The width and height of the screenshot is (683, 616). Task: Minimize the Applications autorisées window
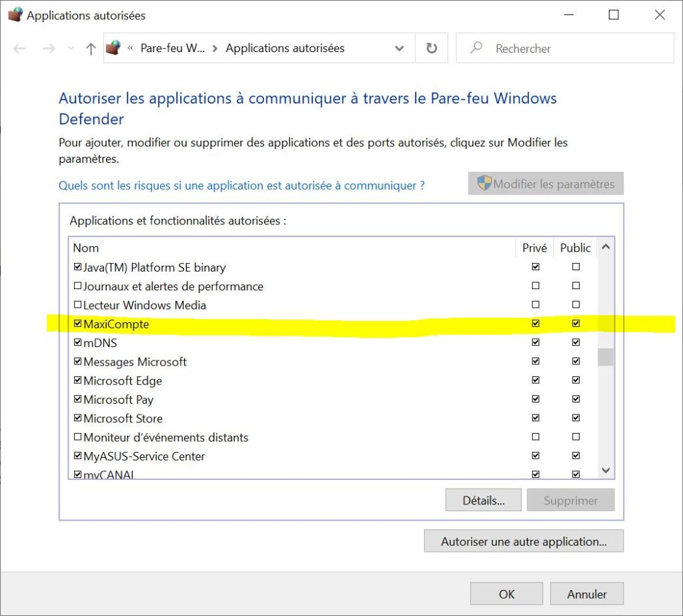568,15
